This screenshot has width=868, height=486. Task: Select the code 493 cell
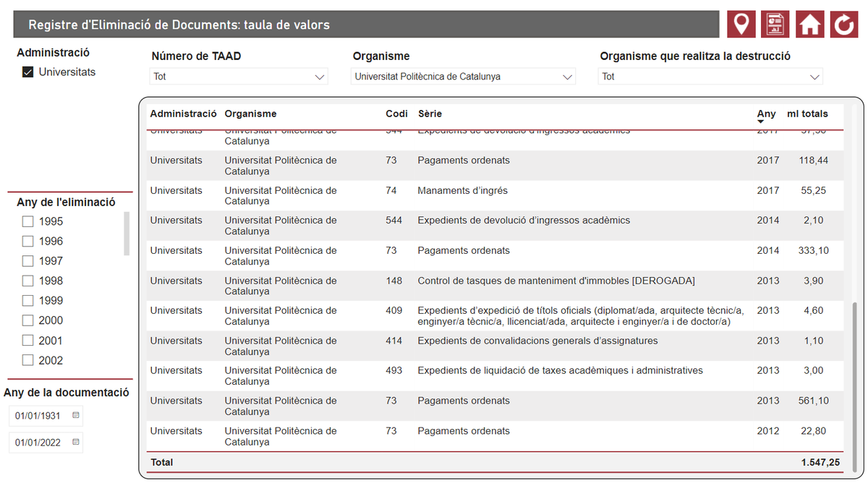pos(394,370)
